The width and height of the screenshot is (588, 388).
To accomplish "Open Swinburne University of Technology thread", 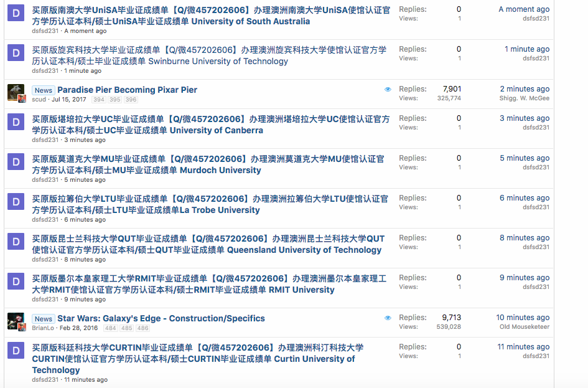I will pos(209,55).
